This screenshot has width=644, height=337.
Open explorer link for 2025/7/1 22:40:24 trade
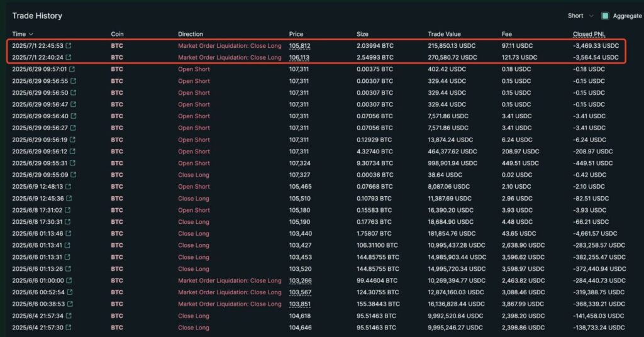pos(69,57)
